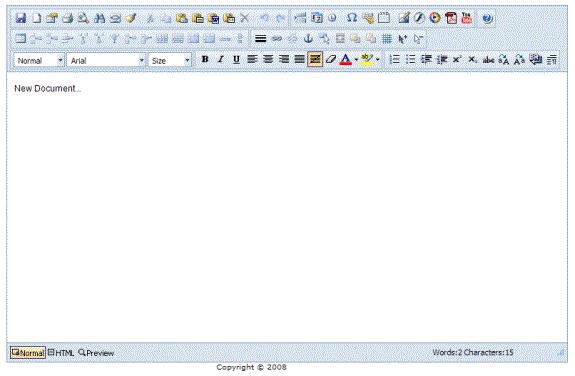Screen dimensions: 575x376
Task: Switch to the HTML view tab
Action: point(61,353)
